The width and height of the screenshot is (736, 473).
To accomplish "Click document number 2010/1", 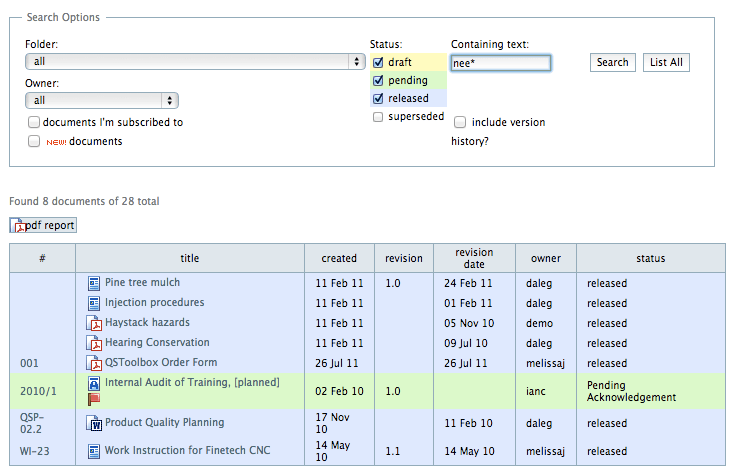I will pyautogui.click(x=38, y=391).
